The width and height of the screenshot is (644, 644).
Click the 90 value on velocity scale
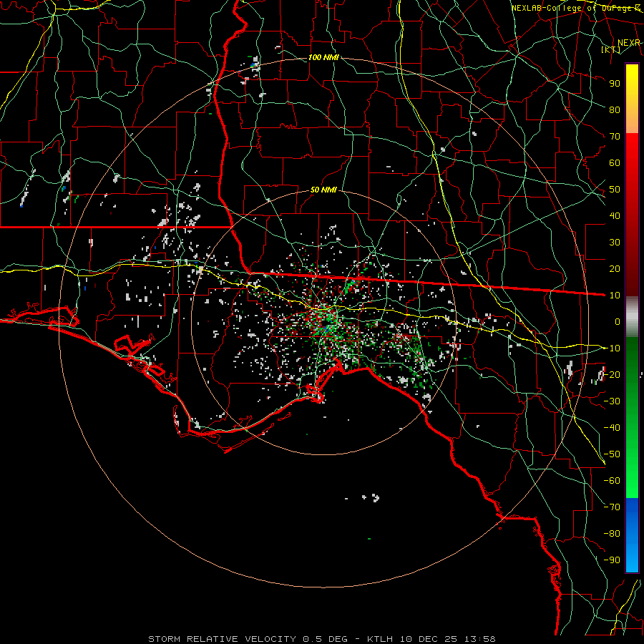click(x=615, y=84)
